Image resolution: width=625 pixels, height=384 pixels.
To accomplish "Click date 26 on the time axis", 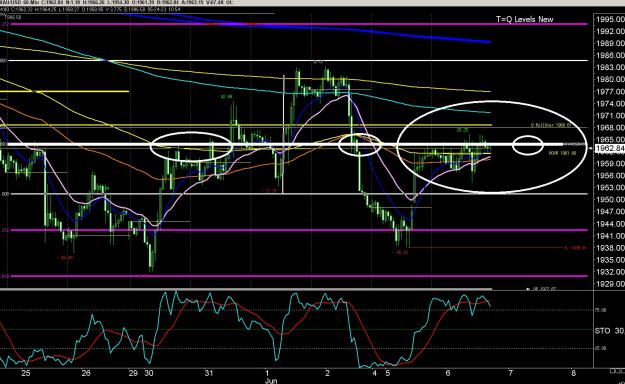I will [x=86, y=373].
